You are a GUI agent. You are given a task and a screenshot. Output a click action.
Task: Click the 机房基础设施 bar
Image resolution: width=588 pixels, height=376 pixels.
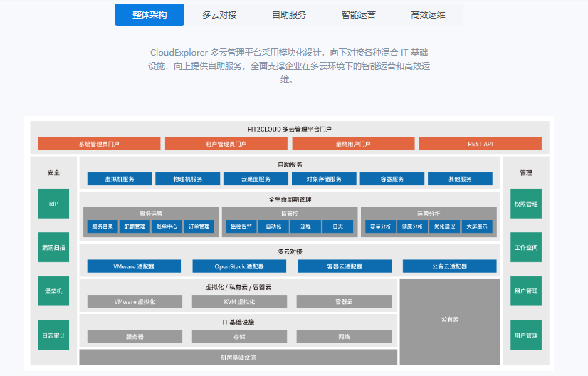coord(238,357)
